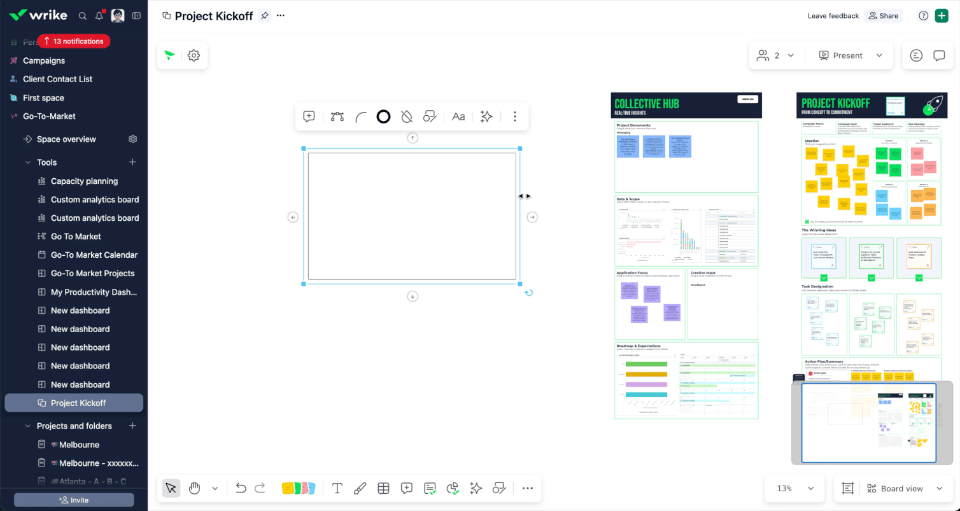The image size is (960, 511).
Task: Add item with Projects and folders plus
Action: (133, 426)
